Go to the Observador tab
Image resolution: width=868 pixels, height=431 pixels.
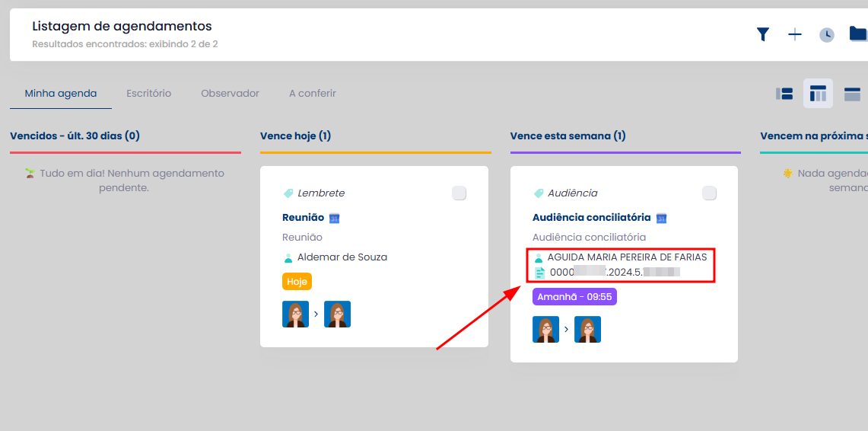click(230, 94)
